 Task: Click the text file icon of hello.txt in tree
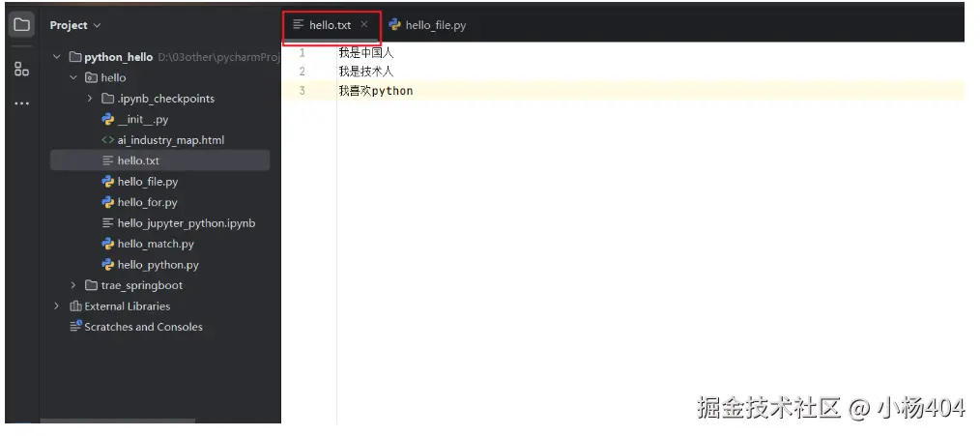coord(107,160)
